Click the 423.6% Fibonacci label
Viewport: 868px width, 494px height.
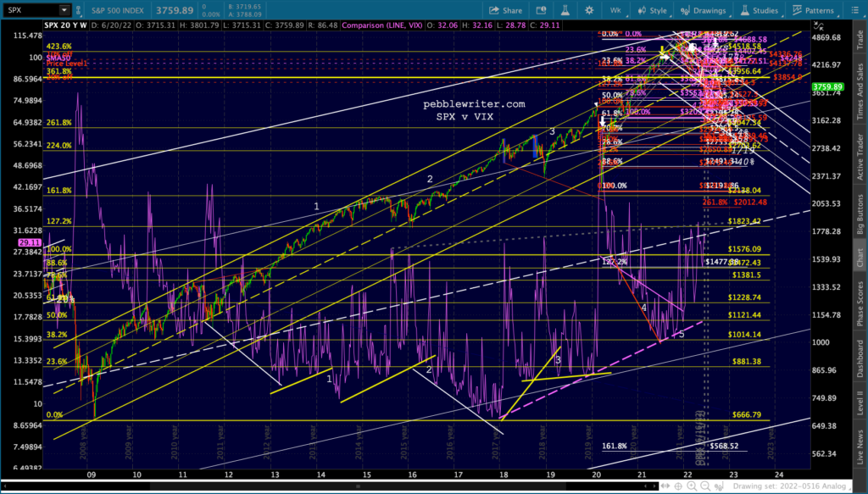[58, 47]
